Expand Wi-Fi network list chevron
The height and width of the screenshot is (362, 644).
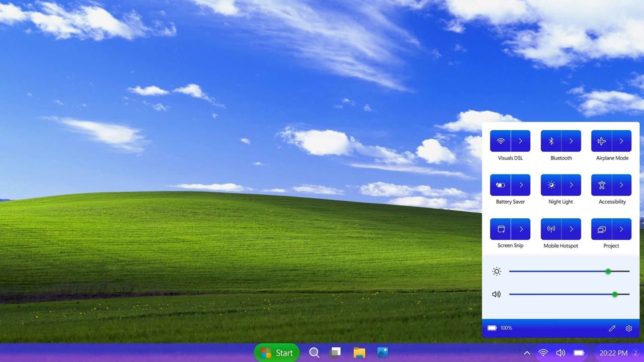(521, 141)
